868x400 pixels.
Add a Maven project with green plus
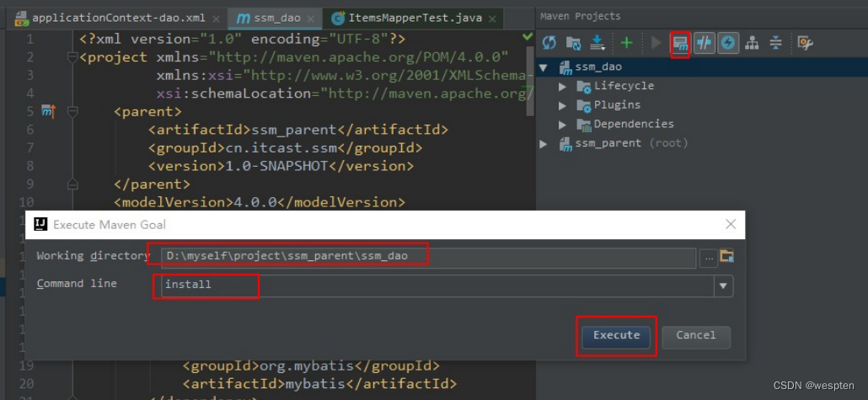(x=627, y=43)
